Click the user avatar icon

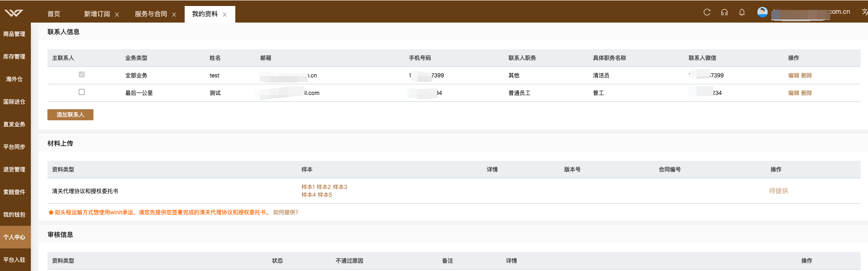pos(763,12)
